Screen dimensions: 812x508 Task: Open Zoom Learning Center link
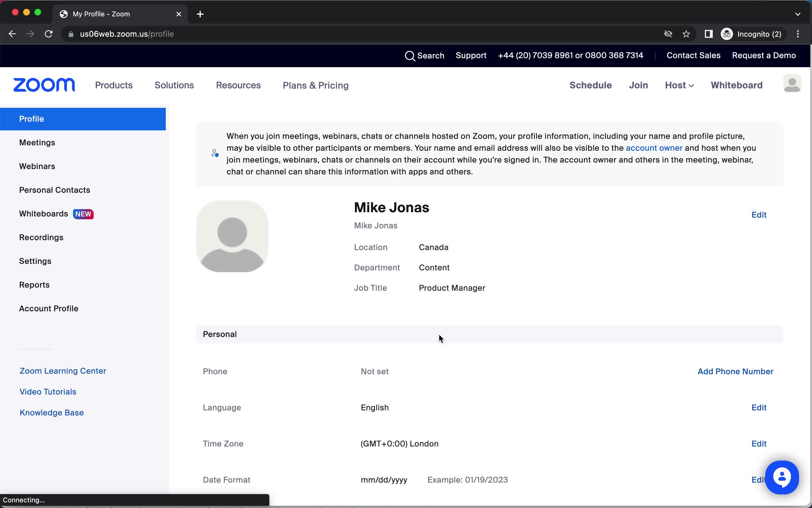[63, 371]
